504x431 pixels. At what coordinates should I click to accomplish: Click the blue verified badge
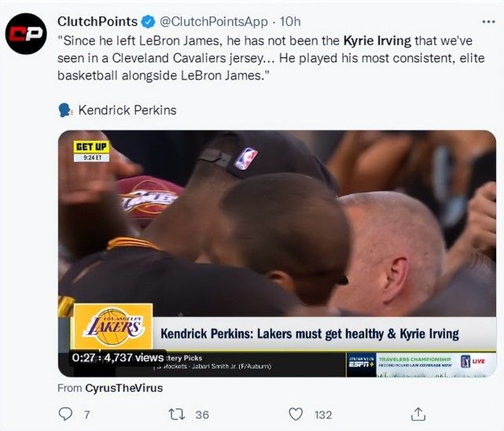coord(147,21)
